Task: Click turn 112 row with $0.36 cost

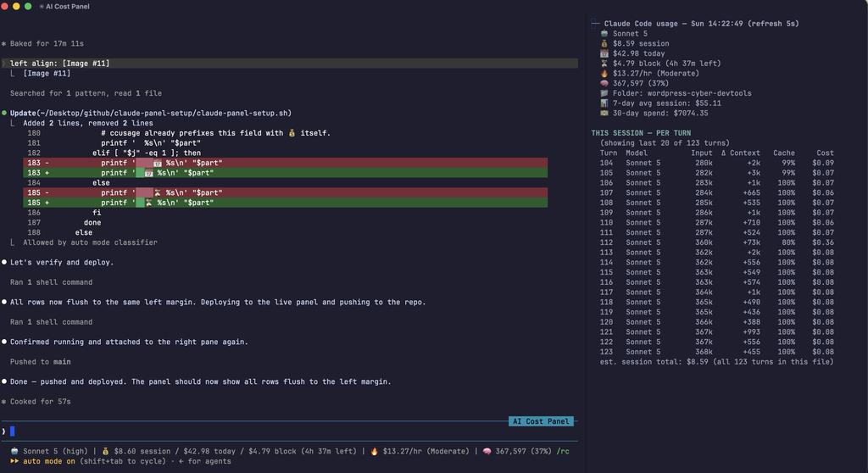Action: pos(717,242)
